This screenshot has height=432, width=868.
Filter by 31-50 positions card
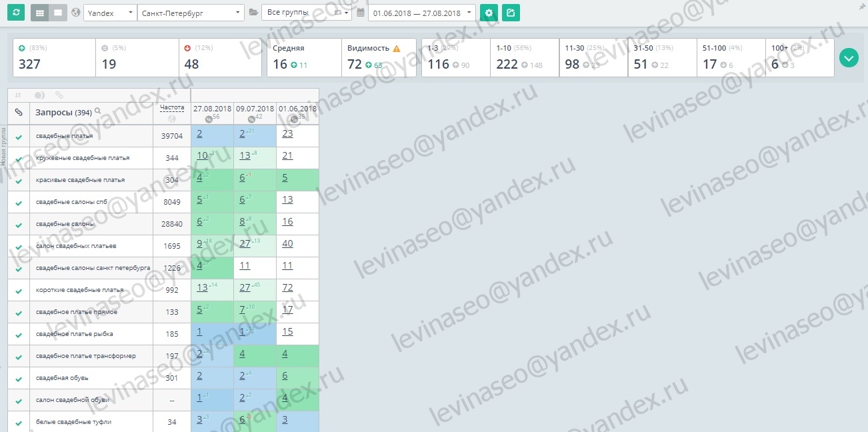661,57
